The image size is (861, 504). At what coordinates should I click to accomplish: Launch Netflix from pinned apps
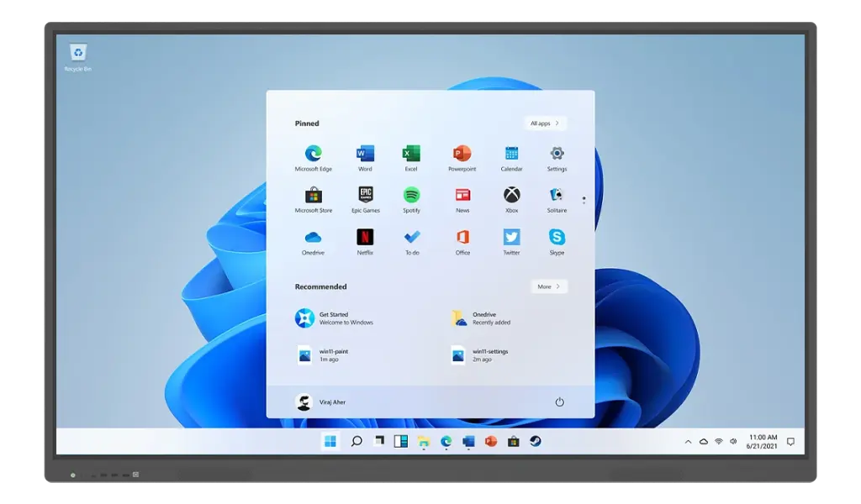pos(365,242)
